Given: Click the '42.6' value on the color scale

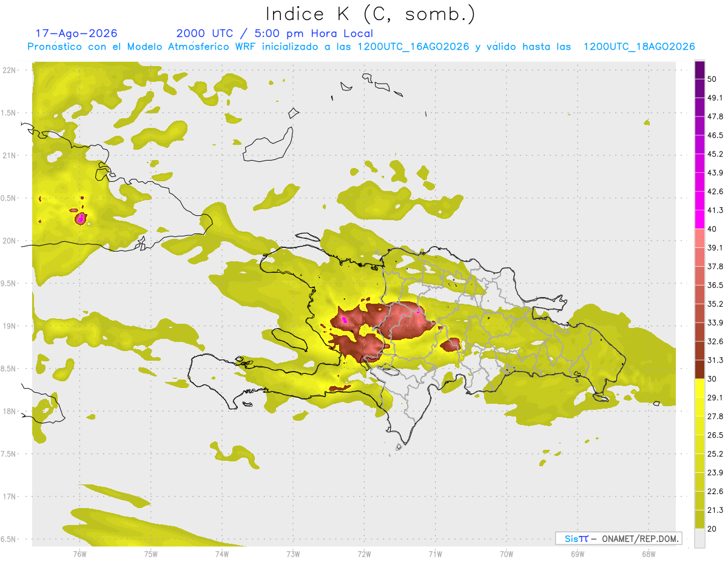Looking at the screenshot, I should [715, 192].
